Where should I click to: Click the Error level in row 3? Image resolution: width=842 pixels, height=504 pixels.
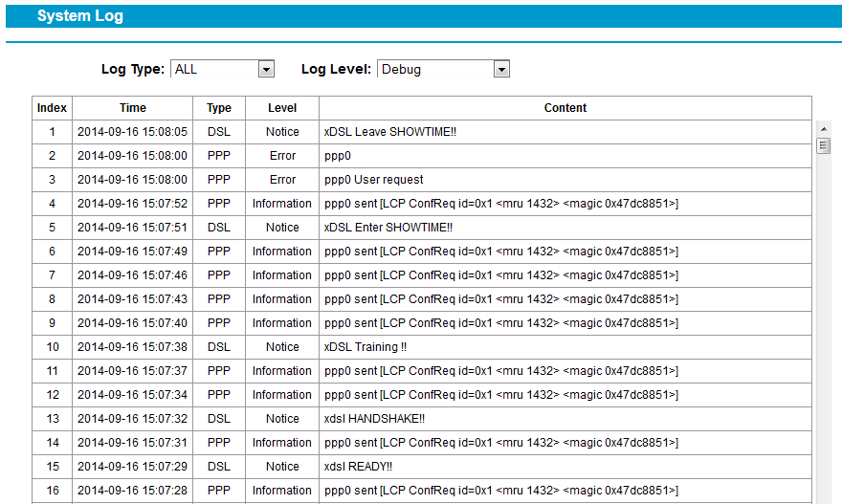(x=282, y=179)
